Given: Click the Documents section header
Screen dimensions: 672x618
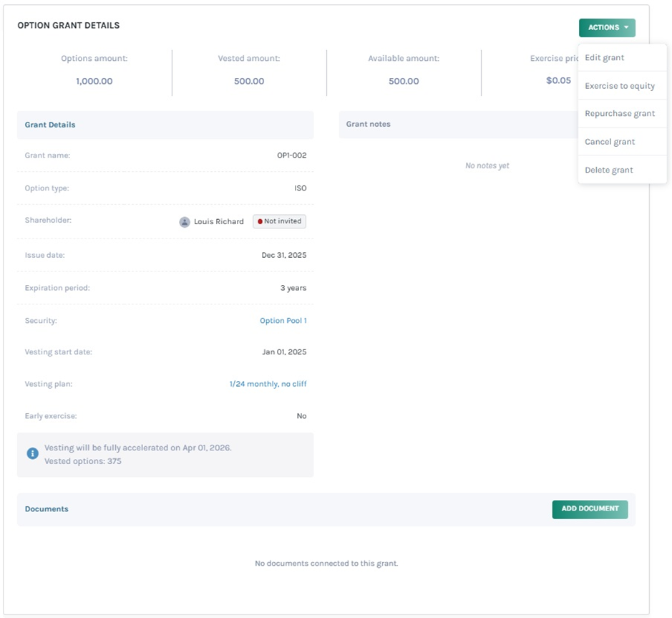Looking at the screenshot, I should [x=46, y=509].
